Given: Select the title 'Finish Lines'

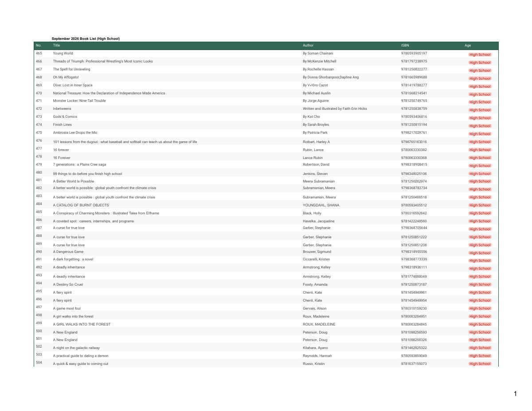Looking at the screenshot, I should pyautogui.click(x=62, y=124).
